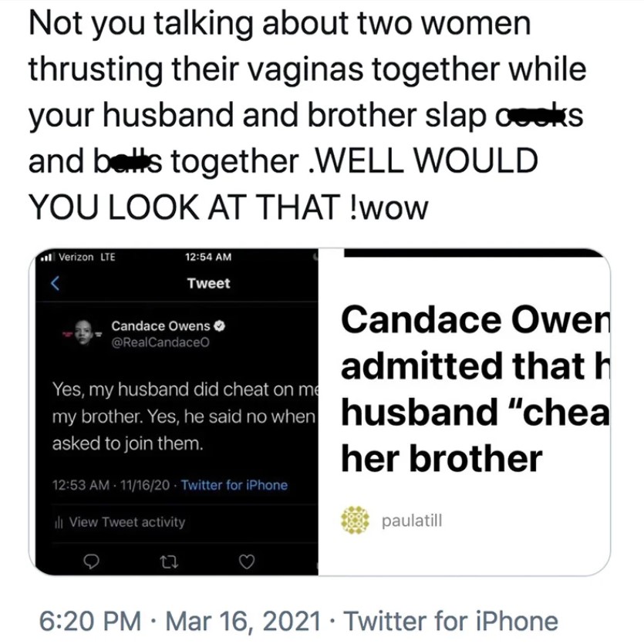
Task: Click the embedded tweet text about husband
Action: click(184, 416)
